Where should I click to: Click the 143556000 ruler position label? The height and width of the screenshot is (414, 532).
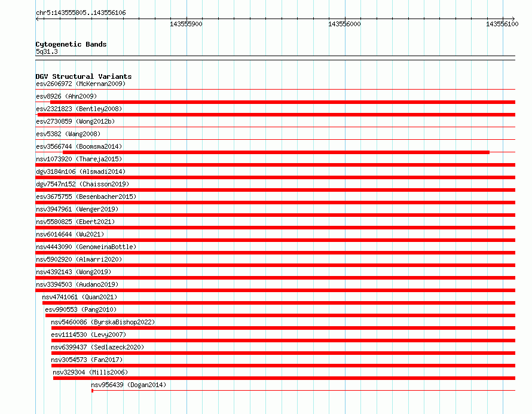pyautogui.click(x=344, y=24)
